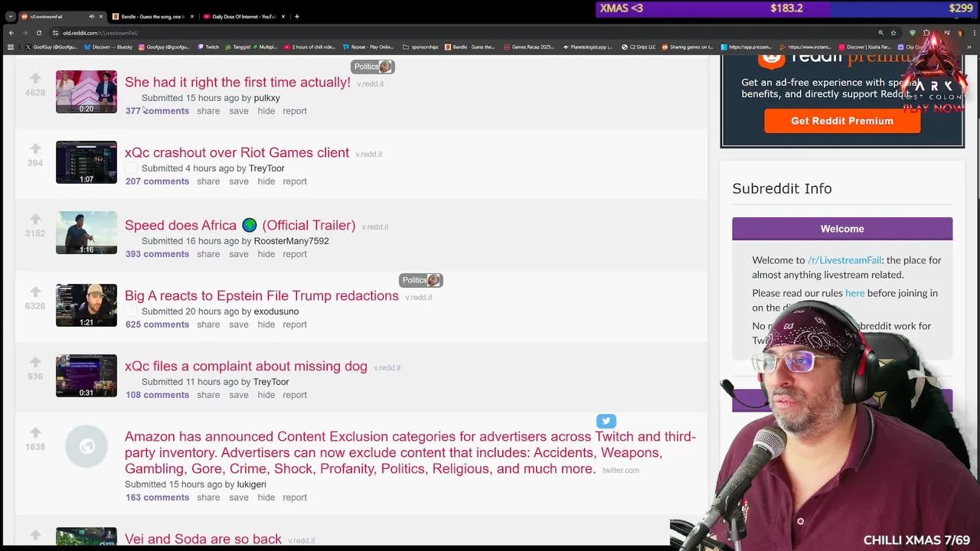Open the C2 Gripz LLC bookmark
Screen dimensions: 980x551
tap(638, 47)
